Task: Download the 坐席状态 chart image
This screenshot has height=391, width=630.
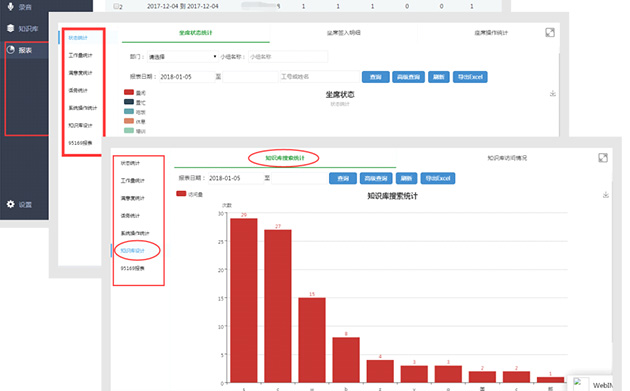Action: point(553,94)
